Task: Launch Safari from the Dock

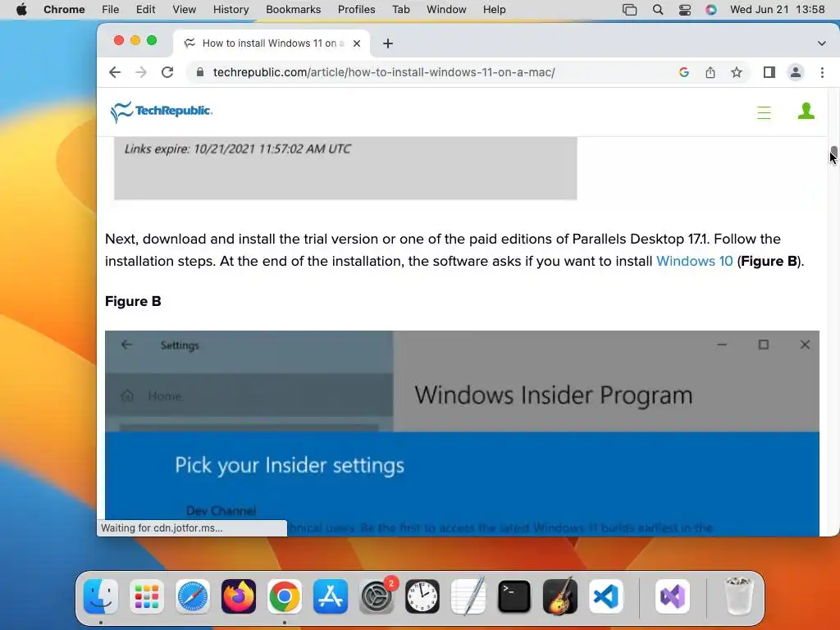Action: pyautogui.click(x=192, y=596)
